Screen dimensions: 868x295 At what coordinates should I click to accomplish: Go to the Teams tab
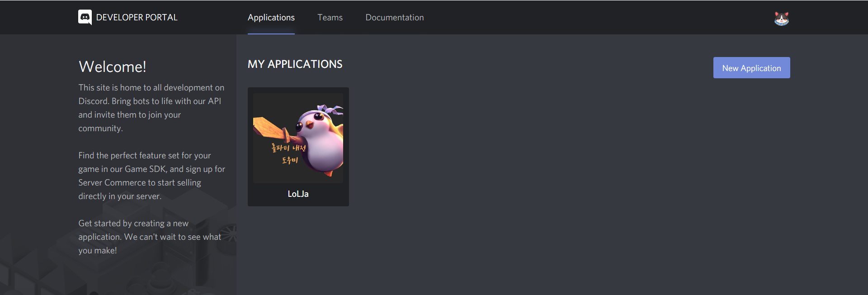coord(330,18)
